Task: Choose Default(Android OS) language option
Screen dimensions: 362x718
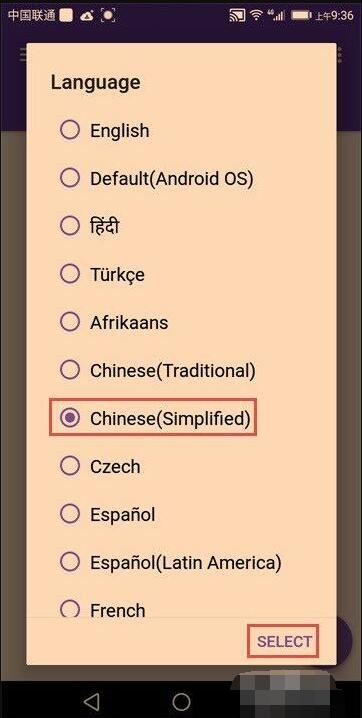Action: (x=70, y=178)
